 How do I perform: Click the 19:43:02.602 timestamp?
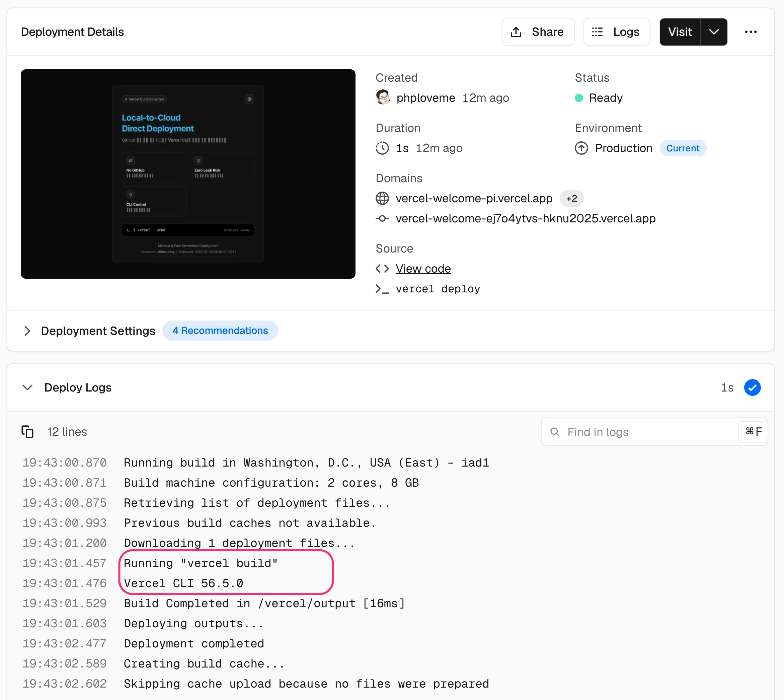[x=65, y=684]
